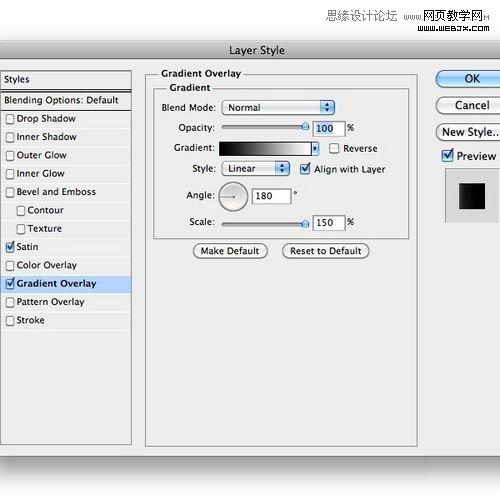Open the Blend Mode dropdown
500x500 pixels.
pyautogui.click(x=278, y=108)
